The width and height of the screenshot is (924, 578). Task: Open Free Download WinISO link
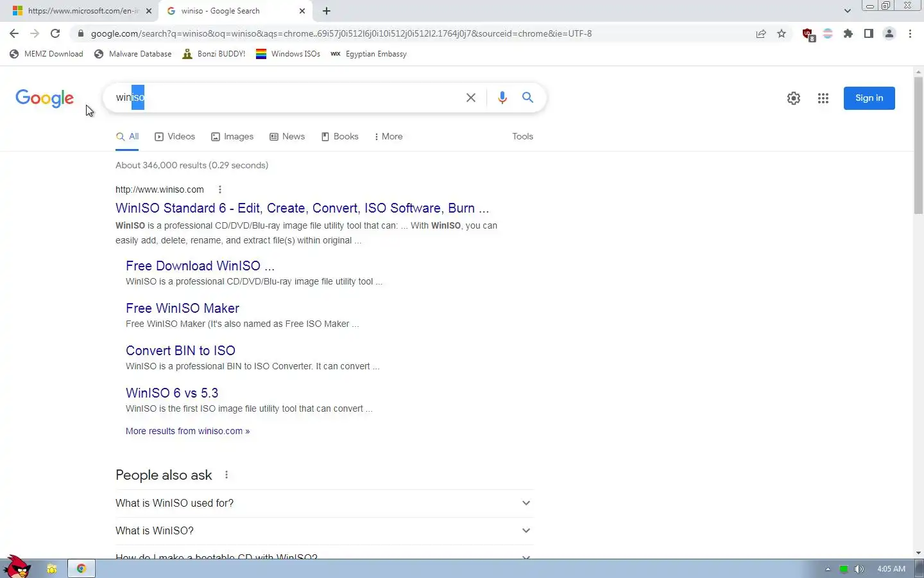[x=200, y=266]
